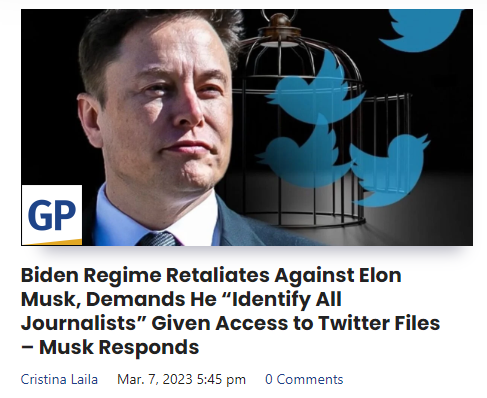Click the 'Biden Regime' words in the title
487x398 pixels.
[x=91, y=276]
